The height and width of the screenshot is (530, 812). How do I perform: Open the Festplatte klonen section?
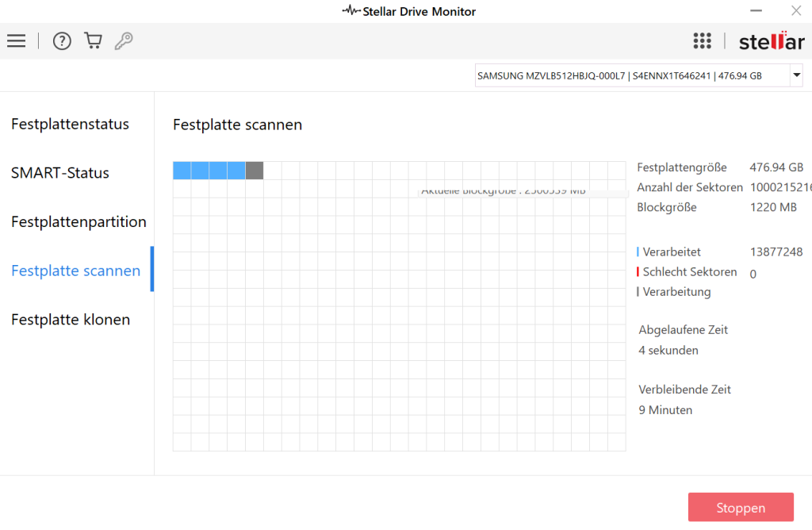(x=71, y=320)
